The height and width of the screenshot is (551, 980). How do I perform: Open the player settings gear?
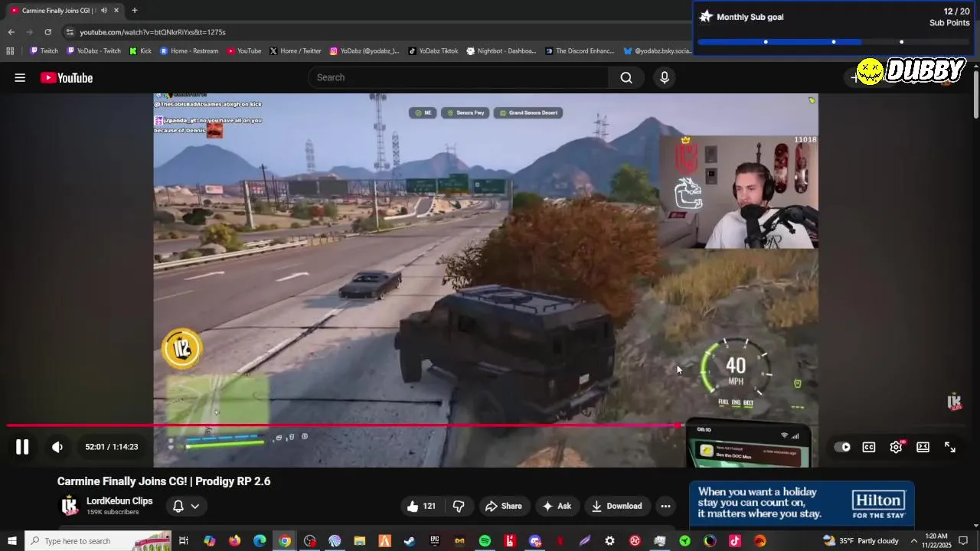click(896, 447)
